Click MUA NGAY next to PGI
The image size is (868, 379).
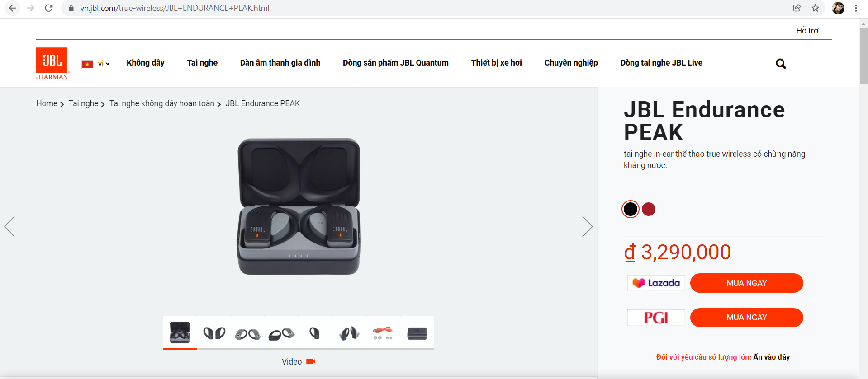pos(746,318)
